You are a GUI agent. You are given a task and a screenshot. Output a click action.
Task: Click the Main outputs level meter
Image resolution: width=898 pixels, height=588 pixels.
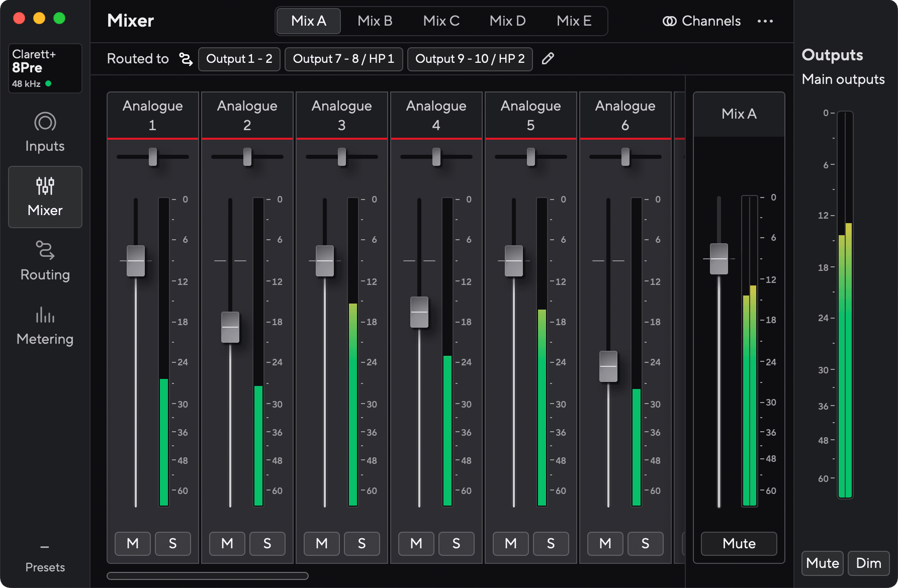[845, 305]
